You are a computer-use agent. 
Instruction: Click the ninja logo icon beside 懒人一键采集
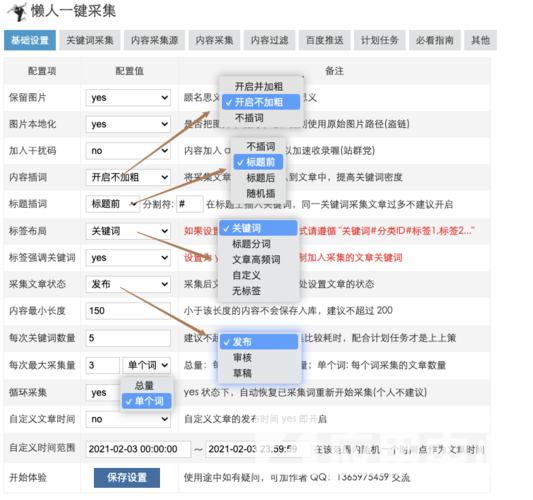click(18, 12)
